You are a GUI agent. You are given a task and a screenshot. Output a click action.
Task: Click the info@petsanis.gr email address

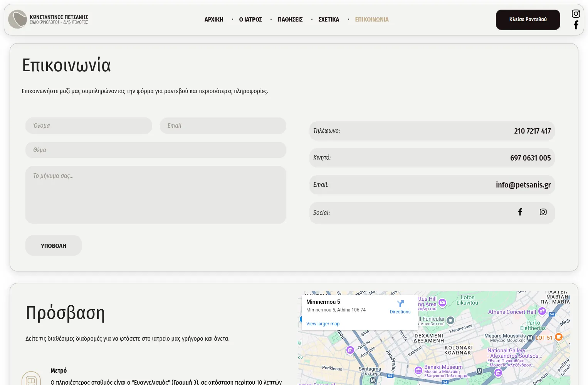click(523, 185)
